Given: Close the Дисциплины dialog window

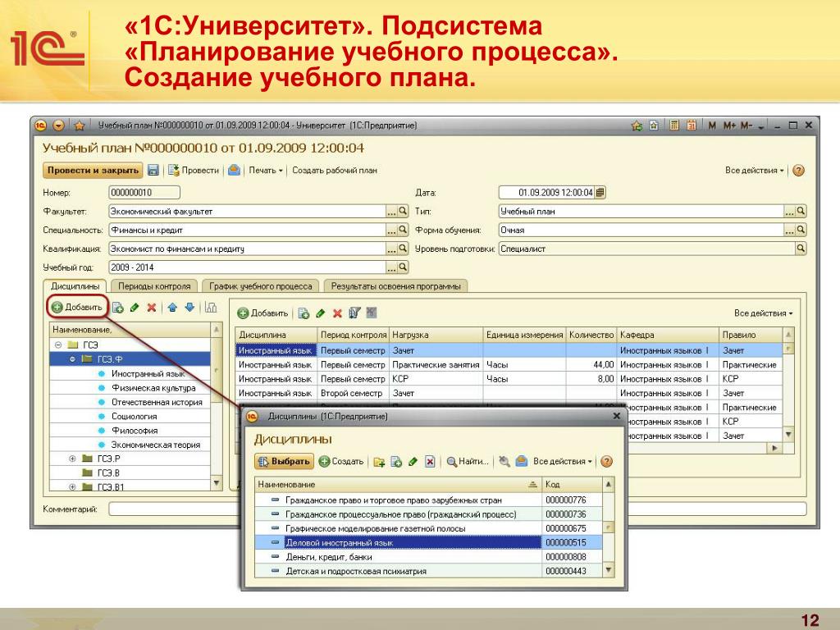Looking at the screenshot, I should [616, 416].
